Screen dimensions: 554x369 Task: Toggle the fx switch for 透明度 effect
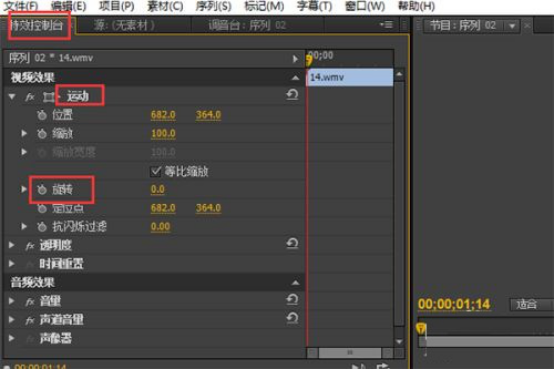(x=30, y=246)
